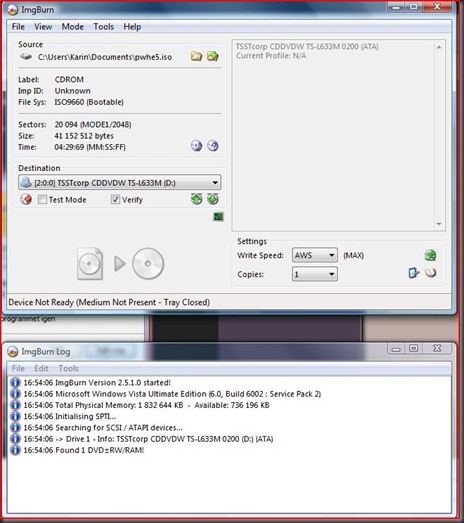Eject the drive tray using the up arrow

(x=196, y=199)
